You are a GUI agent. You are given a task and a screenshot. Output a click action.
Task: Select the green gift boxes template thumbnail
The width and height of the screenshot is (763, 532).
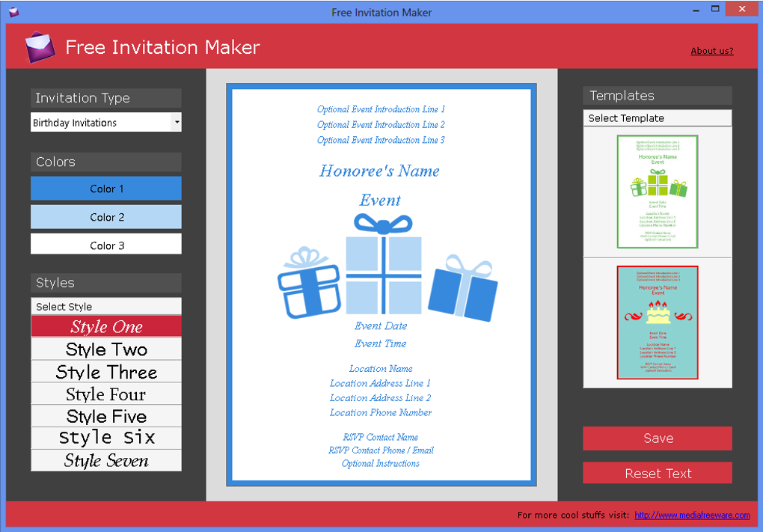(x=658, y=192)
